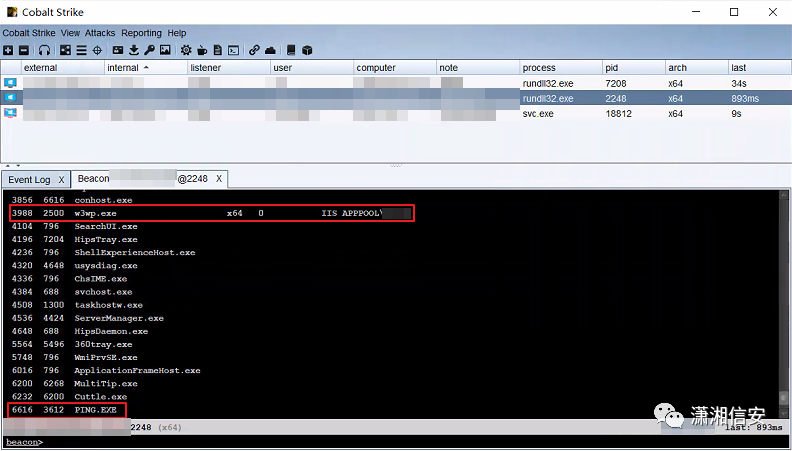This screenshot has width=792, height=451.
Task: Open the Attacks menu
Action: 100,33
